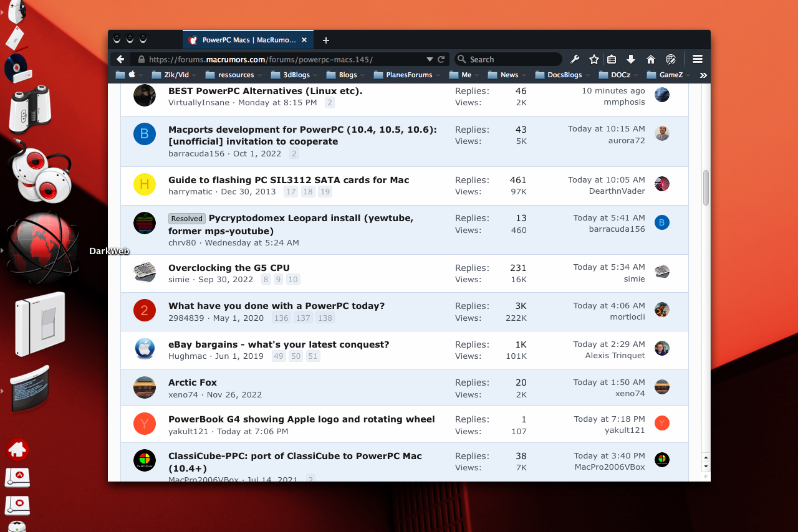798x532 pixels.
Task: Open the DocsBlogs bookmarks folder
Action: pyautogui.click(x=562, y=75)
